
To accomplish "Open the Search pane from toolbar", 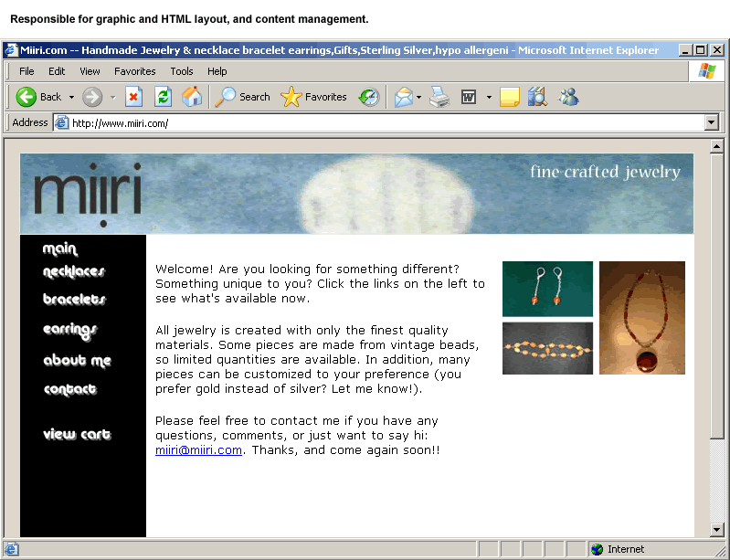I will coord(243,97).
